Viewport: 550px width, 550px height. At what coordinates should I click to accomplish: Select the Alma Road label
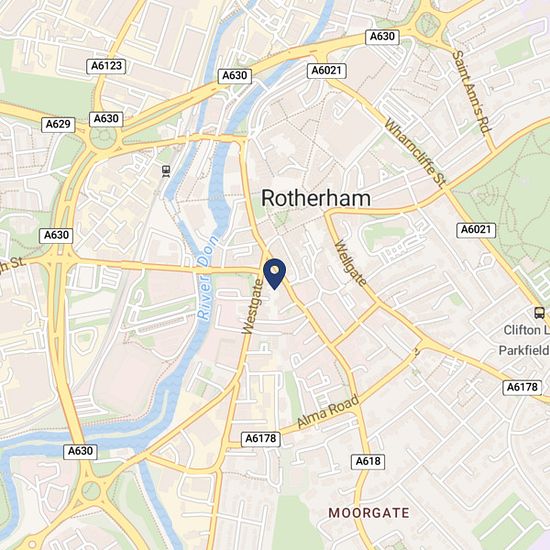coord(328,411)
